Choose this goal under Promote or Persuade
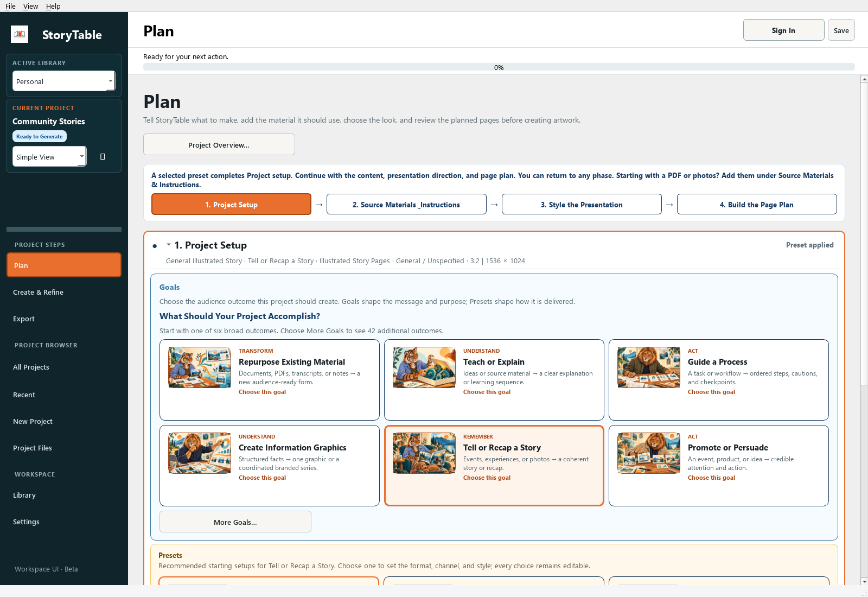The image size is (868, 597). tap(711, 478)
